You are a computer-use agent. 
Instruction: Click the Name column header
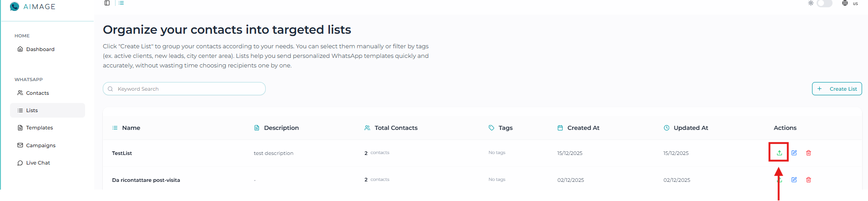point(131,128)
